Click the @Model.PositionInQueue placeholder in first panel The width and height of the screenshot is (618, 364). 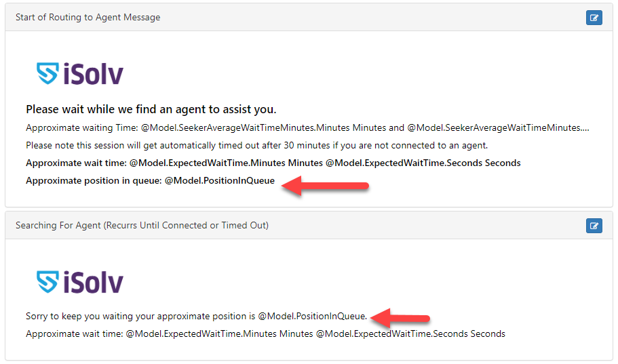point(220,180)
